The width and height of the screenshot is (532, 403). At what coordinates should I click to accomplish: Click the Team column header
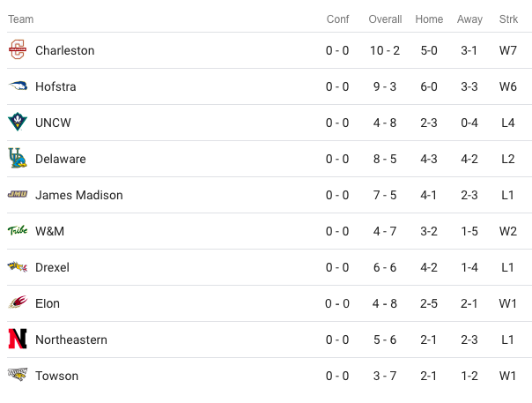pyautogui.click(x=21, y=19)
